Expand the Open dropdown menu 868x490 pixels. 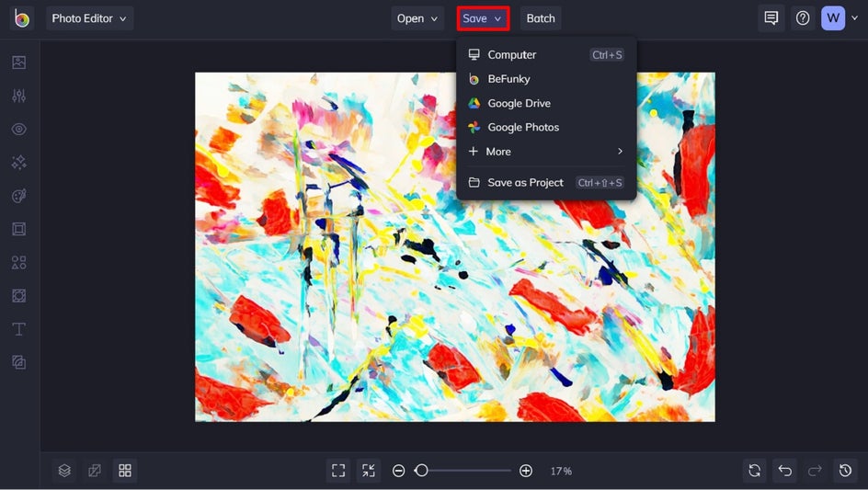point(417,18)
